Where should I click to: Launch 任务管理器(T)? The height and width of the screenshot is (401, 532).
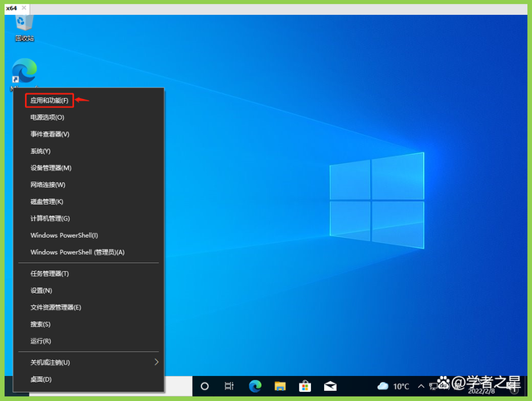88,274
